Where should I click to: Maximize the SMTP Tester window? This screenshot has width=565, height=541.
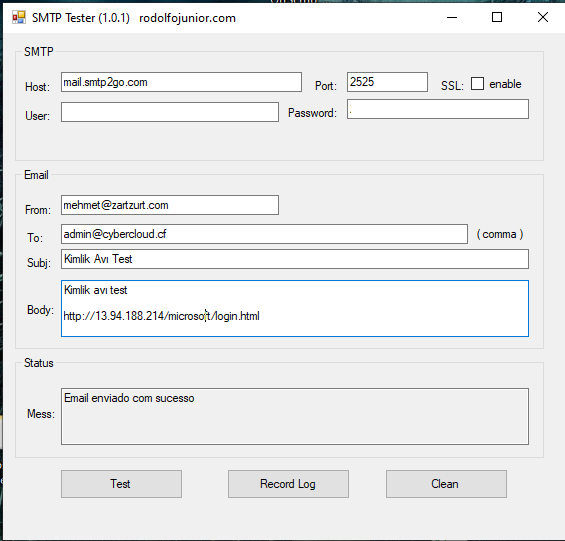497,17
